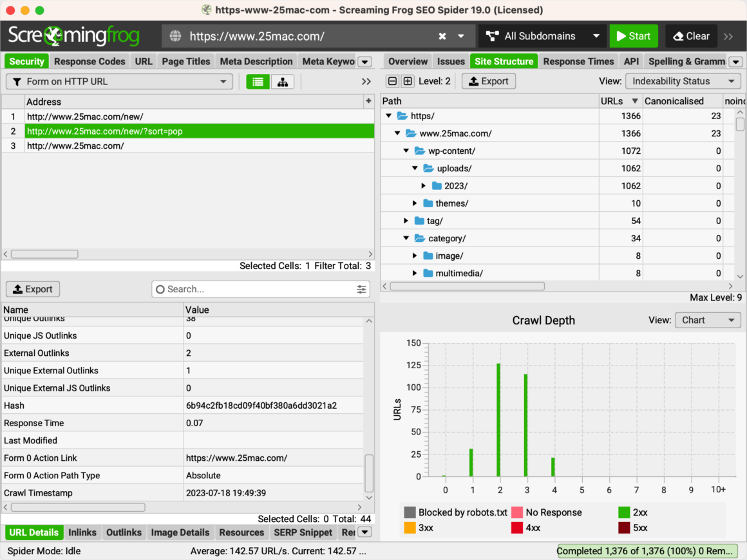Expand site structure level with plus icon
This screenshot has width=747, height=560.
(408, 82)
